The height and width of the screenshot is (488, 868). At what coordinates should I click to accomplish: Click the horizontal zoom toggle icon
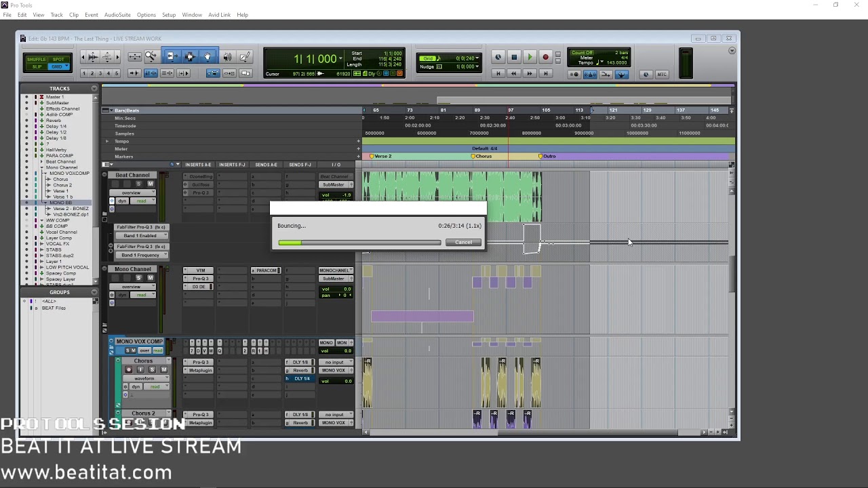134,56
